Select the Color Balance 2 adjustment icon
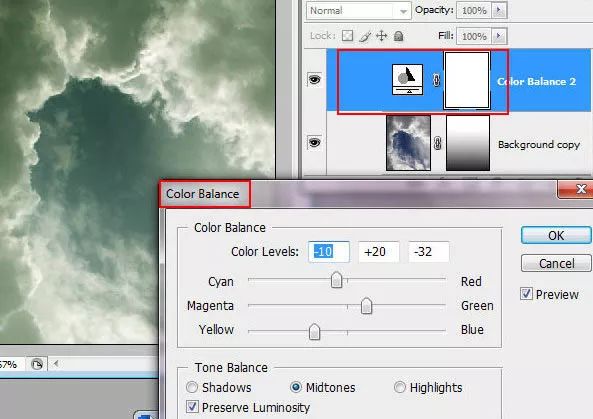Image resolution: width=593 pixels, height=419 pixels. [407, 79]
